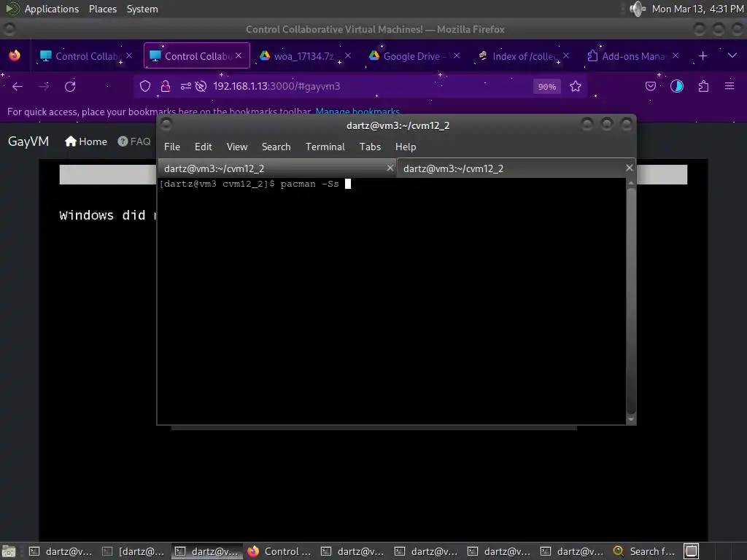747x560 pixels.
Task: Open the terminal Help menu
Action: click(406, 147)
